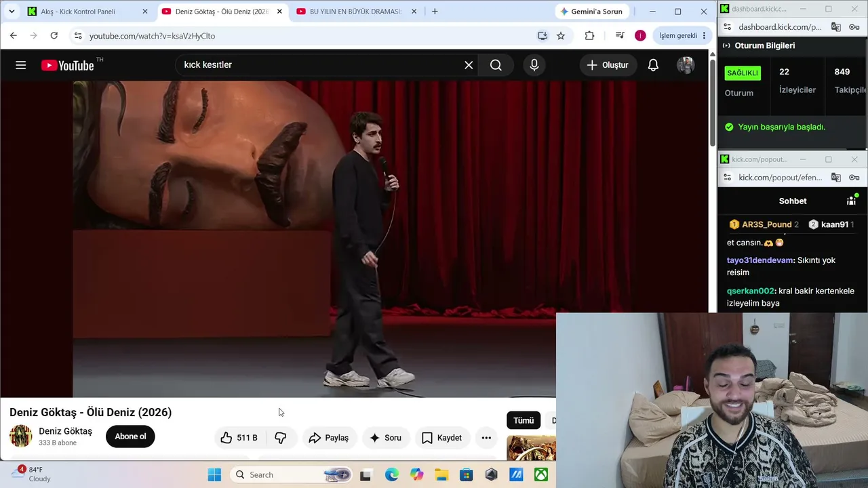This screenshot has height=488, width=868.
Task: Expand the Chrome tab search dropdown
Action: click(12, 12)
